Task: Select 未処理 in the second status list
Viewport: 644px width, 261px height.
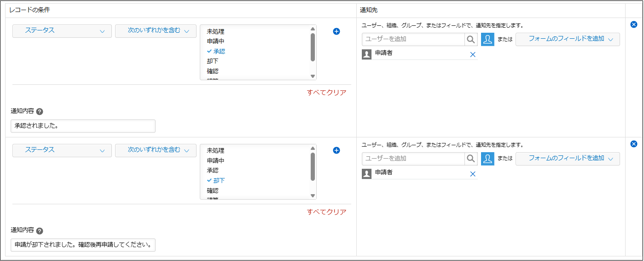Action: click(215, 151)
